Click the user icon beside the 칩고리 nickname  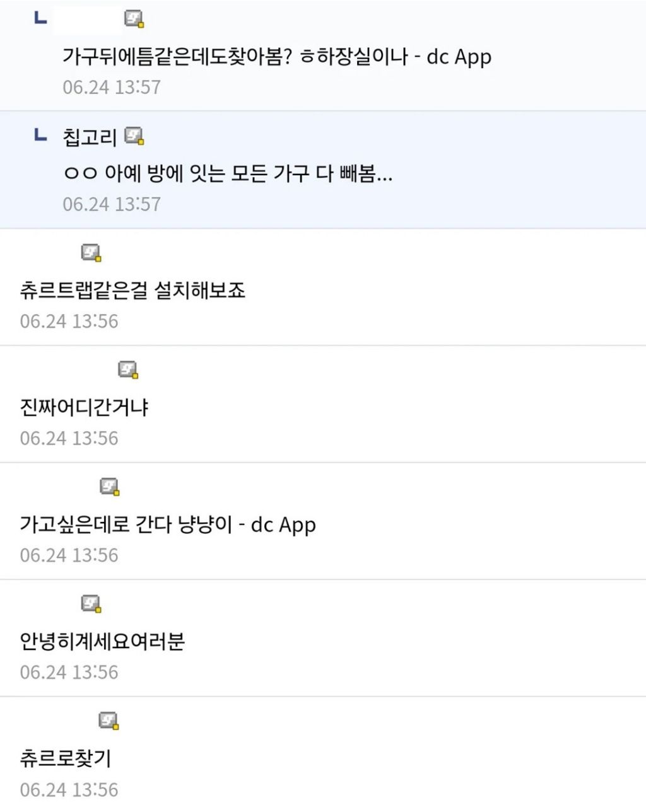point(134,136)
